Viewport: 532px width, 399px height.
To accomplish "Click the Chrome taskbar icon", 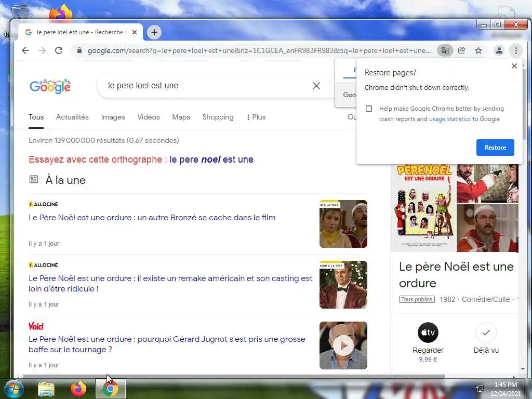I will point(110,389).
